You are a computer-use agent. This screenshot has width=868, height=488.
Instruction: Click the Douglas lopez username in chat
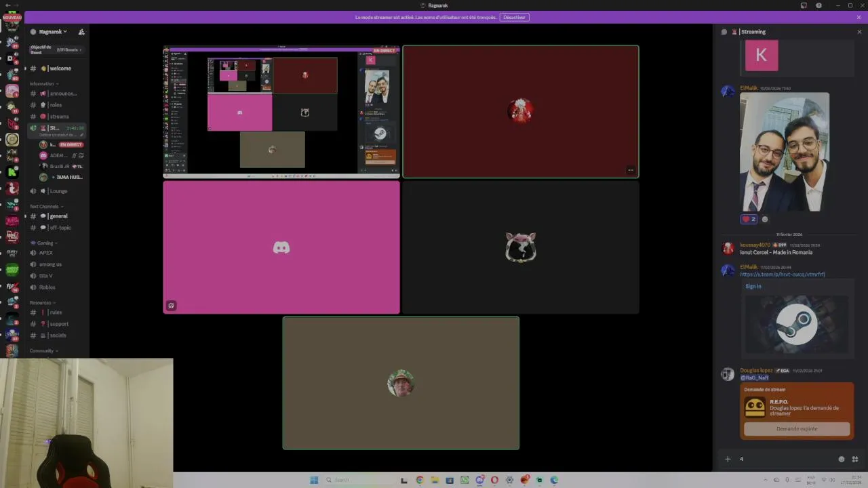756,371
